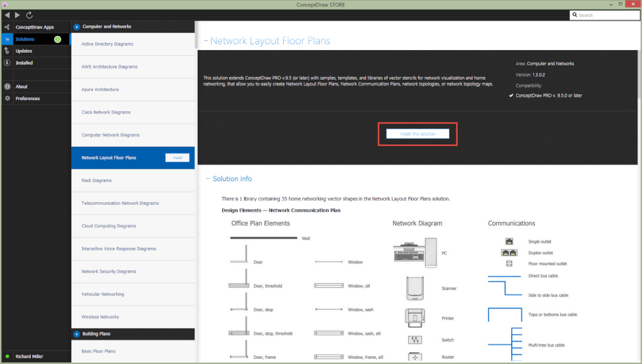Viewport: 642px width, 364px height.
Task: Collapse the Computer and Networks category
Action: (x=76, y=26)
